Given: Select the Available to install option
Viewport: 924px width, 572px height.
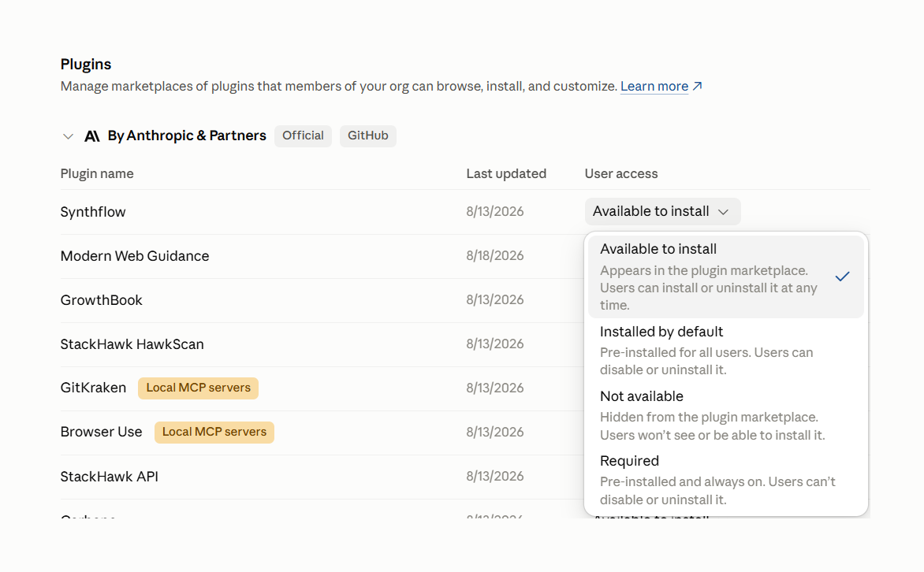Looking at the screenshot, I should pyautogui.click(x=726, y=277).
